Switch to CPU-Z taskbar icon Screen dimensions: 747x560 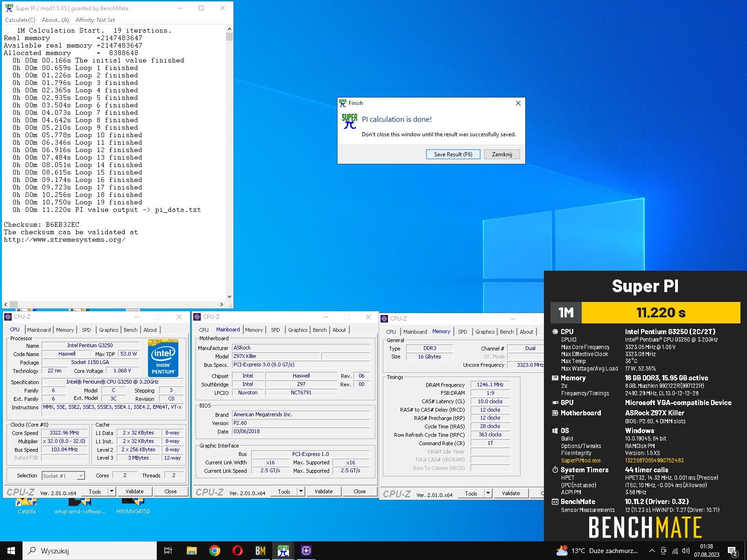(306, 551)
